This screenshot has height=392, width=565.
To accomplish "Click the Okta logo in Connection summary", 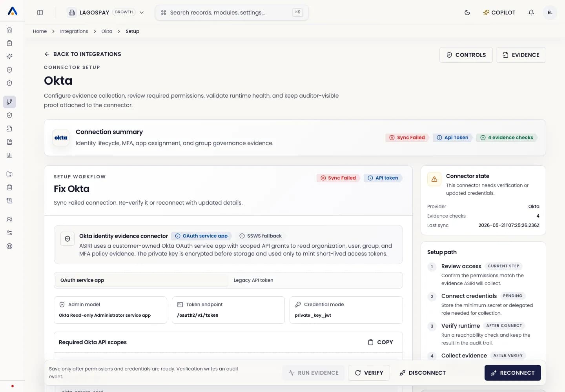I will tap(61, 138).
